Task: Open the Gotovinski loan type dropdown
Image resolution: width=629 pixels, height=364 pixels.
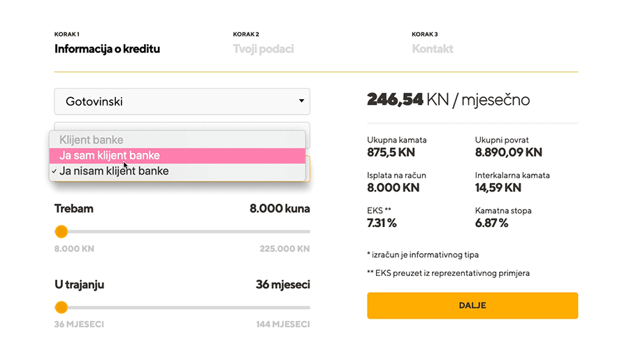Action: [x=182, y=101]
